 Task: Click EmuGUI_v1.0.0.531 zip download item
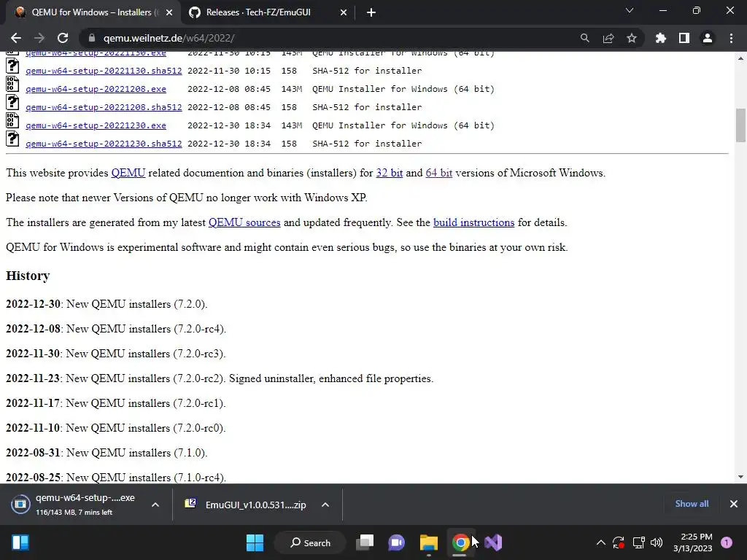tap(248, 505)
